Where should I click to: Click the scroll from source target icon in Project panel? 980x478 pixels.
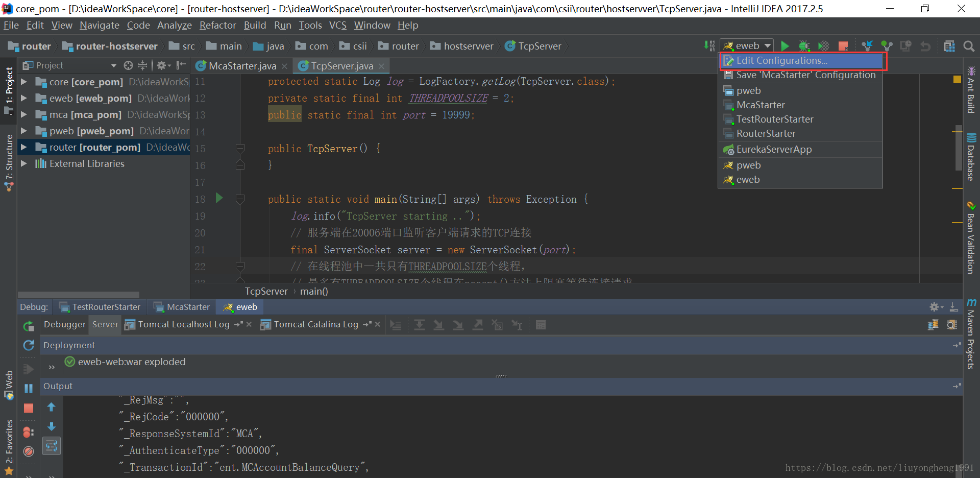(x=128, y=65)
